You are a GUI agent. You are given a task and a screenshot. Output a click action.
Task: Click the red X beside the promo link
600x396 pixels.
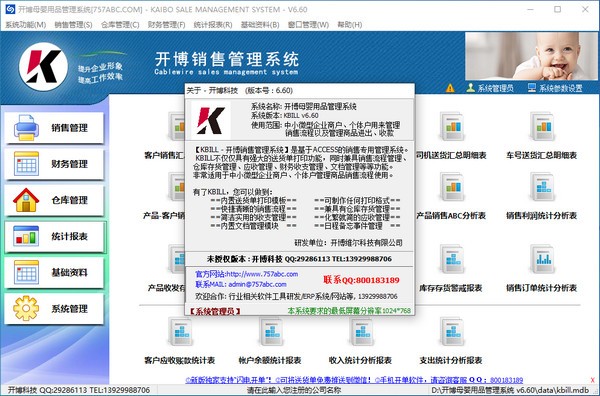coord(593,380)
